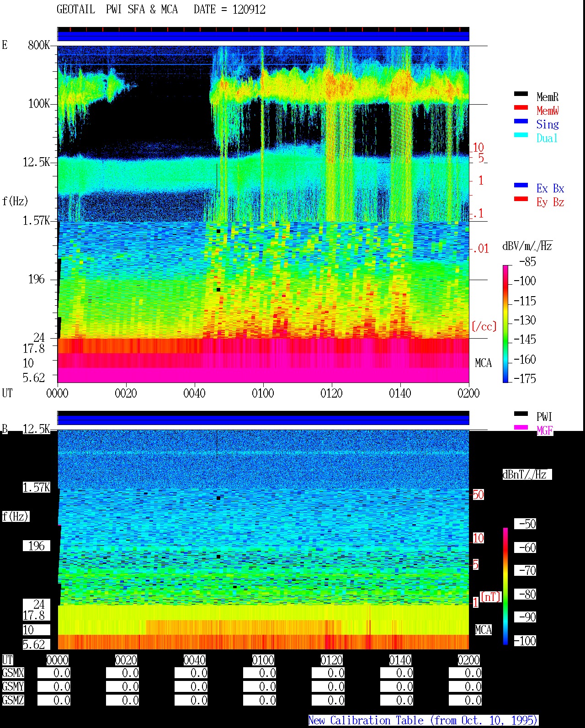The height and width of the screenshot is (728, 585).
Task: Click the -90 magnetic color scale value
Action: point(526,617)
